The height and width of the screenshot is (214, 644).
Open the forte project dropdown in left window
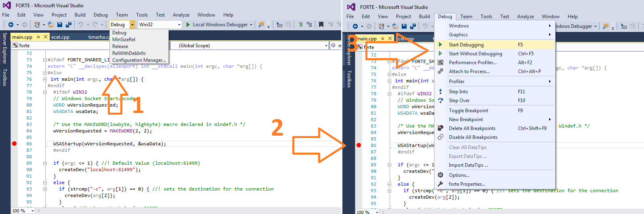(90, 46)
